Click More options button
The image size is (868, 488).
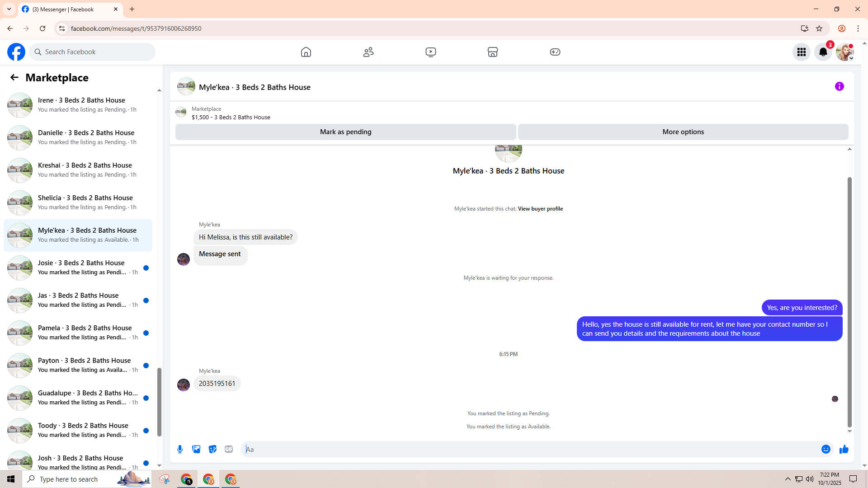click(683, 132)
